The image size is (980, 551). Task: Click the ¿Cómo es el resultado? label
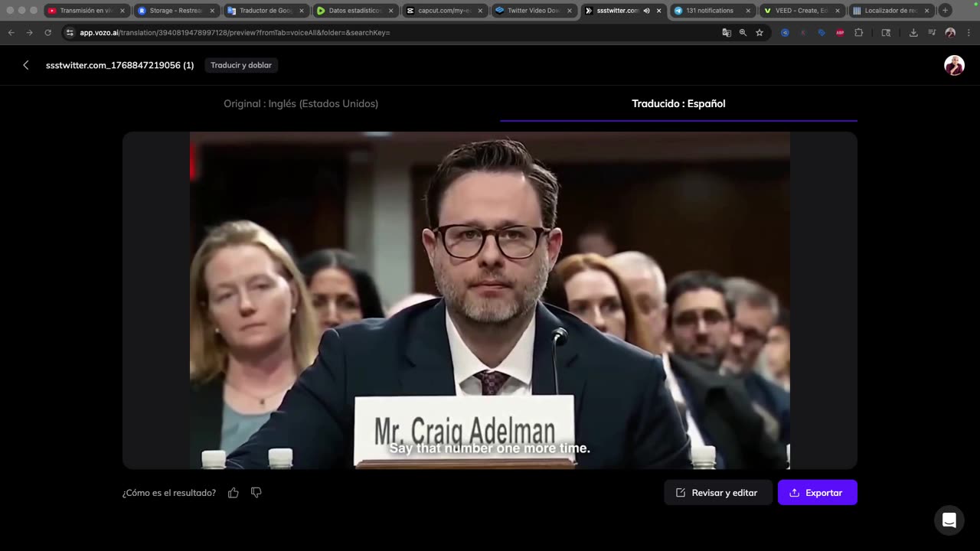(169, 493)
